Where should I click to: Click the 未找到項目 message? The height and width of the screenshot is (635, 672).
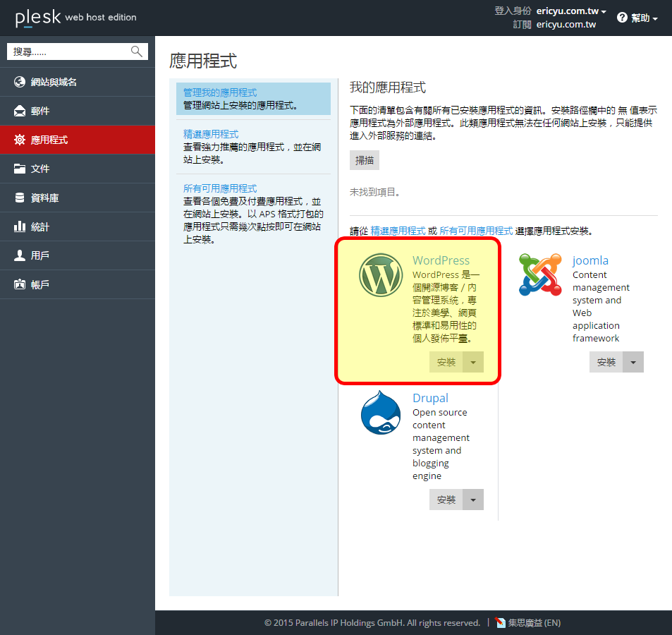pyautogui.click(x=375, y=192)
